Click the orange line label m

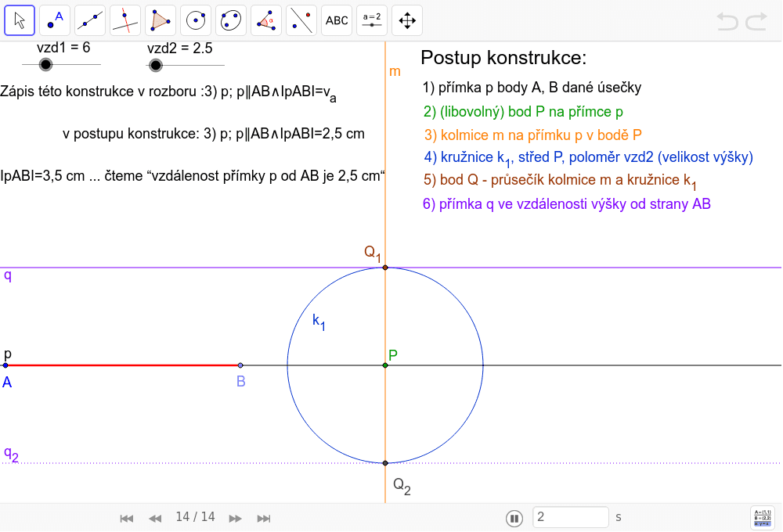point(395,71)
